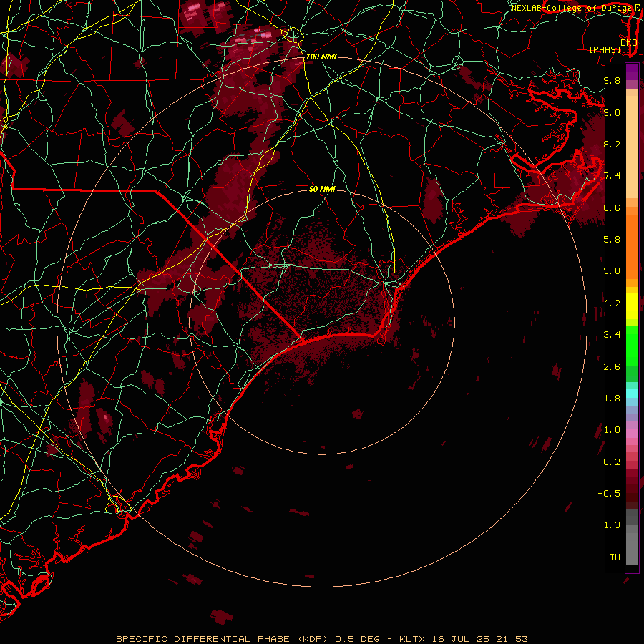Click the DKD product code label
This screenshot has height=644, width=644.
pyautogui.click(x=628, y=42)
